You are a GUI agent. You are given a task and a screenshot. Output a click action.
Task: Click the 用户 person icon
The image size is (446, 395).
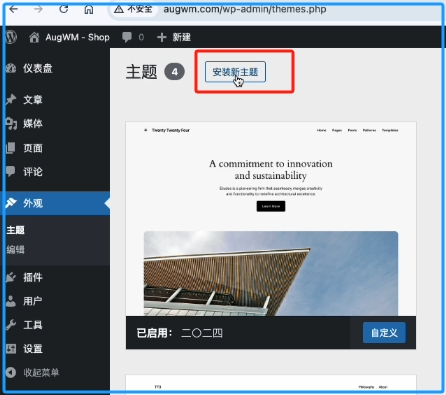(11, 301)
